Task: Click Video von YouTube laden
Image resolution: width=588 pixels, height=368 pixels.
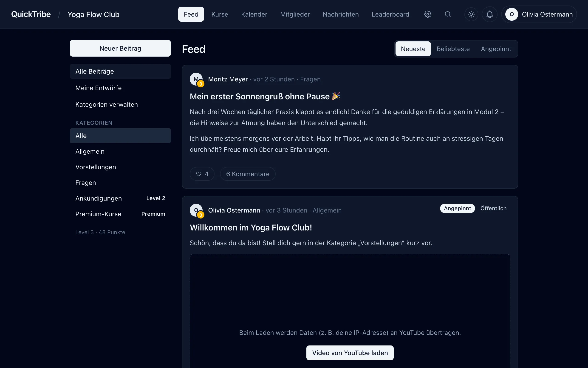Action: point(350,353)
